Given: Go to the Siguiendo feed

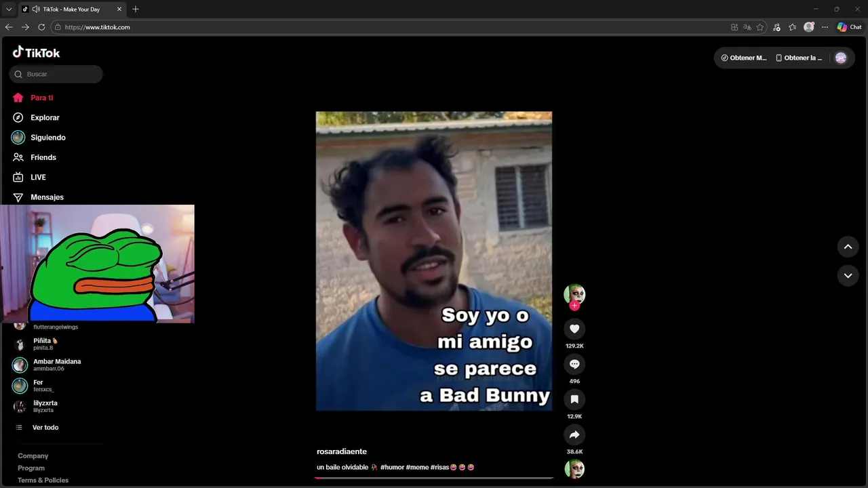Looking at the screenshot, I should point(47,138).
